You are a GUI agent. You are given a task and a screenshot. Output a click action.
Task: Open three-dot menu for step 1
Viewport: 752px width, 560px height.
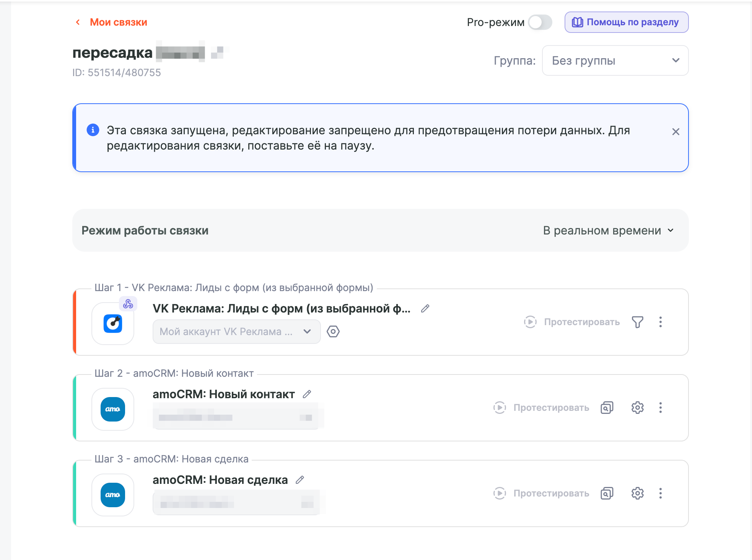pos(661,322)
